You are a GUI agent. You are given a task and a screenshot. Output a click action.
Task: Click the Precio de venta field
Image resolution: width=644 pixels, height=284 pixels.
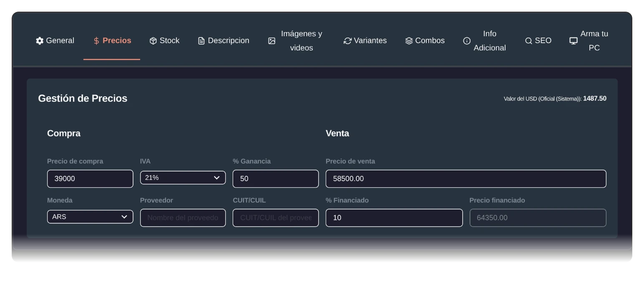point(466,179)
